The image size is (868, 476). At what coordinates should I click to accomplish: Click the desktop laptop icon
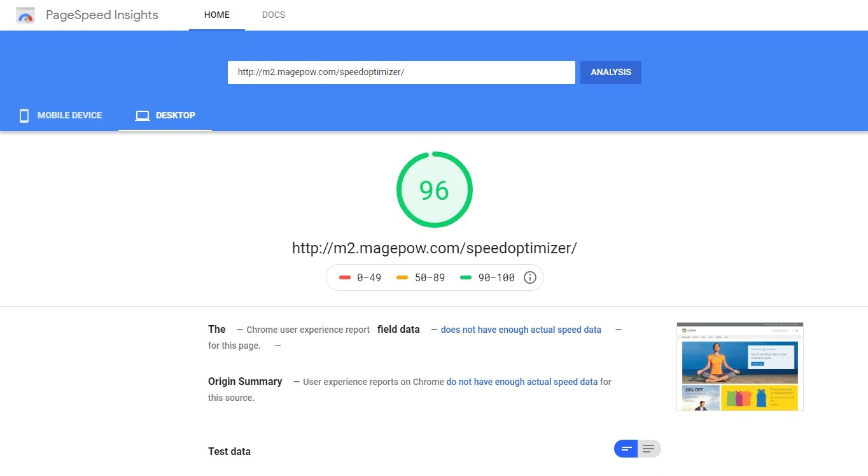click(x=143, y=116)
